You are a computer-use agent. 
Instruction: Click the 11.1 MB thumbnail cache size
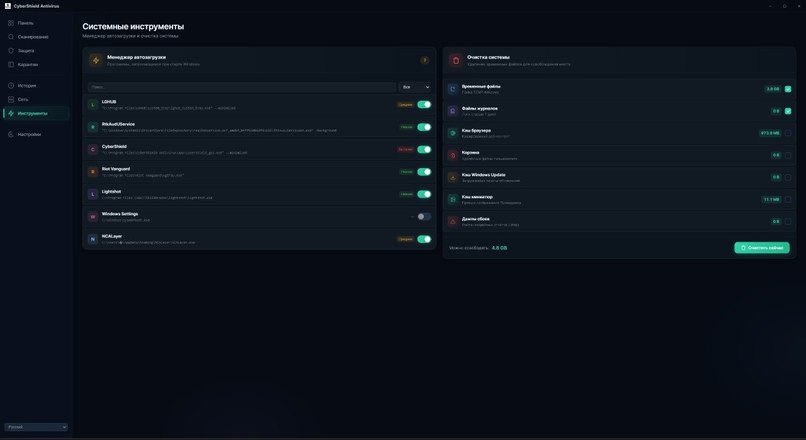point(771,199)
